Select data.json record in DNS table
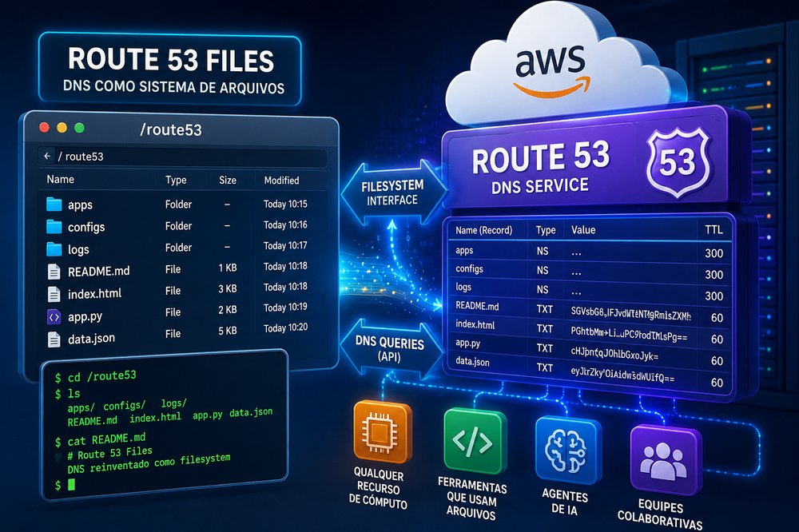 472,362
